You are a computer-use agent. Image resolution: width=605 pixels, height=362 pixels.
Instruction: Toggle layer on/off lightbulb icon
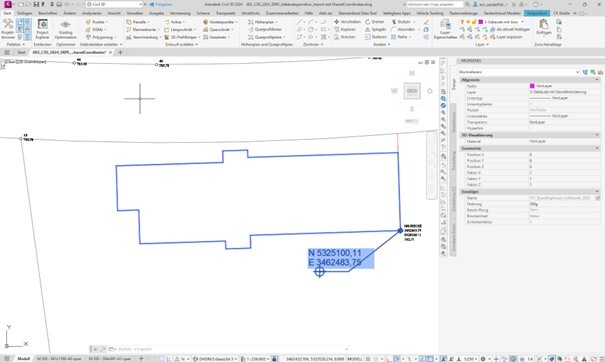tap(462, 22)
